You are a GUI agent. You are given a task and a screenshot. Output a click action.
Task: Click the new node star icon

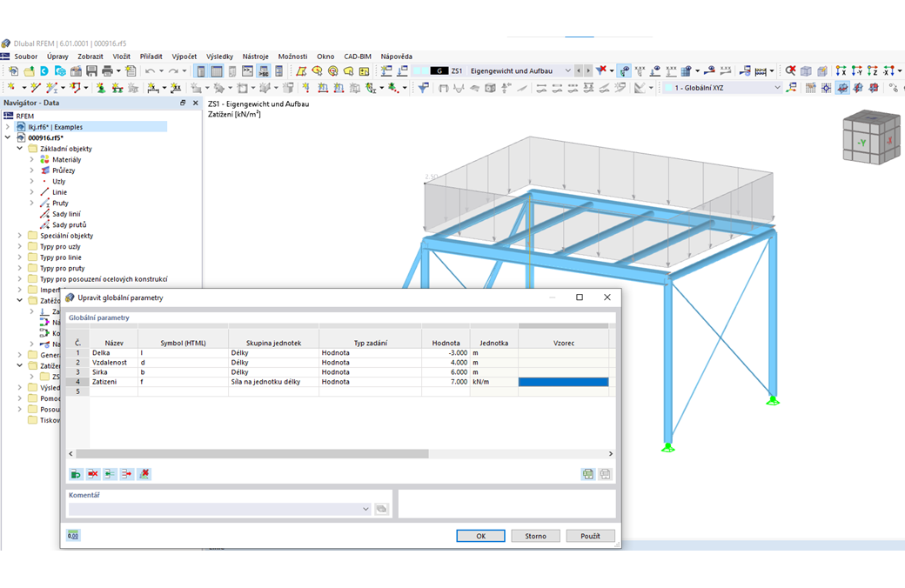(x=11, y=88)
